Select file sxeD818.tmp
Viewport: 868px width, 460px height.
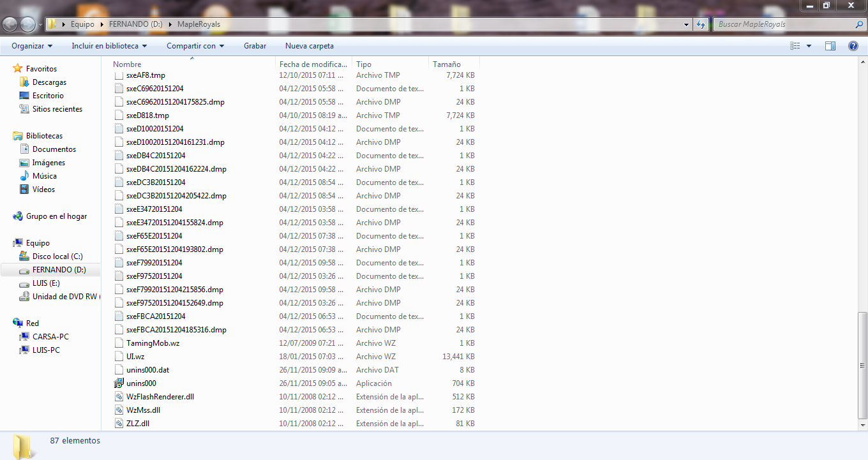[x=147, y=115]
